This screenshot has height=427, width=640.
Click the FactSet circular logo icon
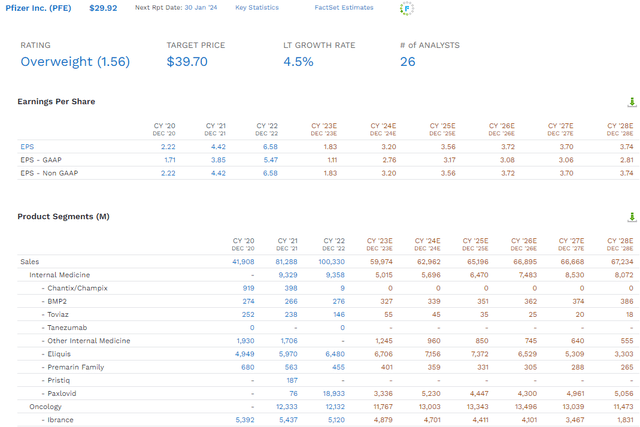[407, 8]
